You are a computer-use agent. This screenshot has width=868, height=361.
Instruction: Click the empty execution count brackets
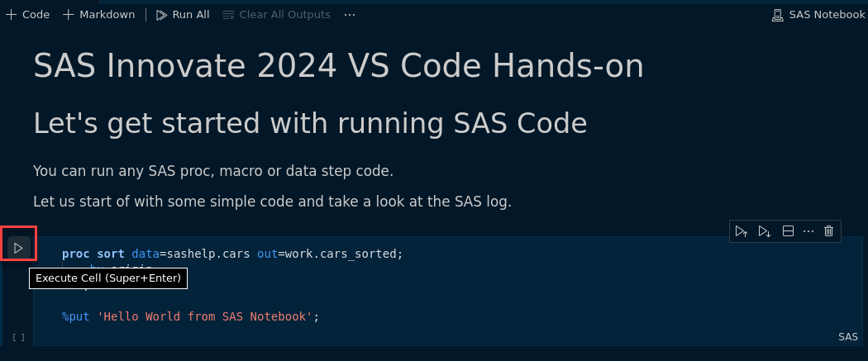coord(18,337)
